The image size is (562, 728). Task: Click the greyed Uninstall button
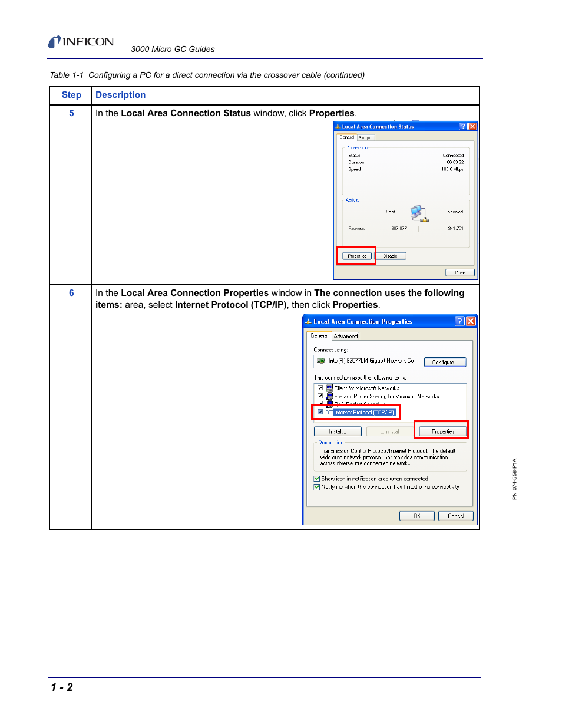[x=390, y=431]
